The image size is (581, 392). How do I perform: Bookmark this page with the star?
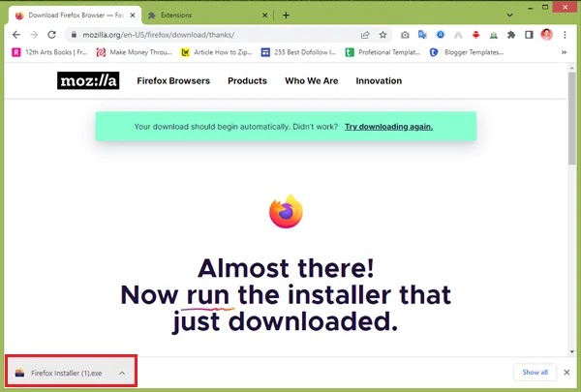(x=382, y=35)
